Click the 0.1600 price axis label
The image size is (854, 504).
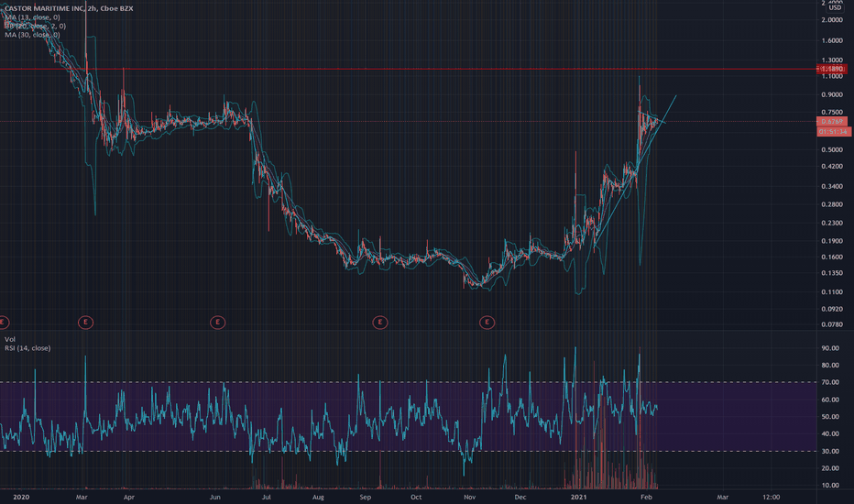coord(832,257)
